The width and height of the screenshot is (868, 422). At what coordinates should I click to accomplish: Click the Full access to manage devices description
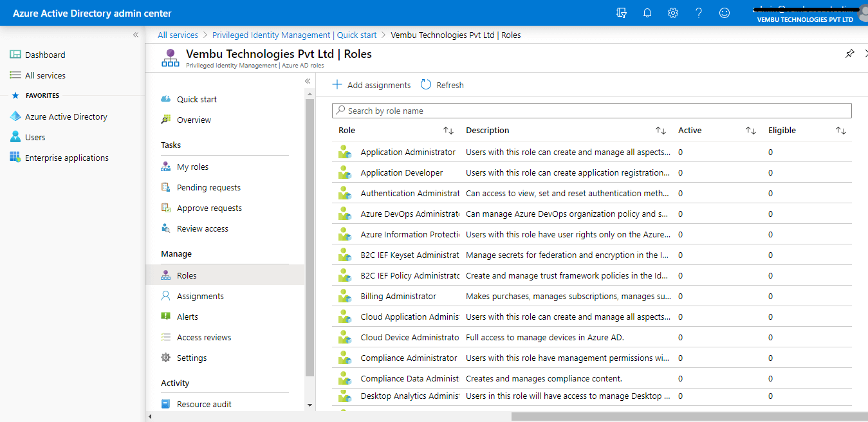coord(544,338)
